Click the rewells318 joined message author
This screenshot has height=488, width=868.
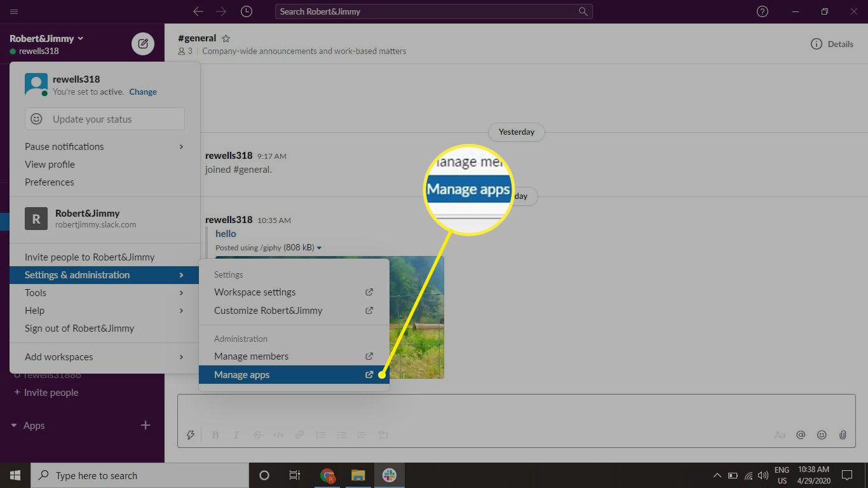pyautogui.click(x=229, y=155)
